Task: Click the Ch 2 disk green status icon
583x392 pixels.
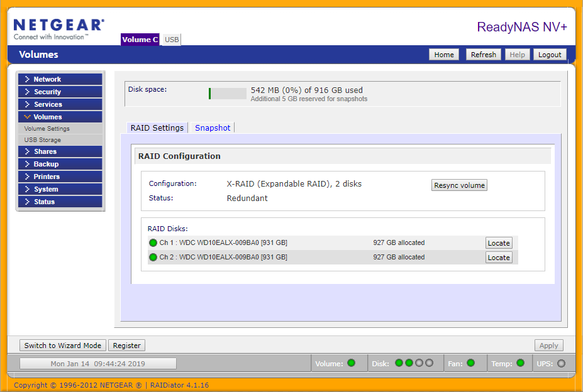Action: 153,258
